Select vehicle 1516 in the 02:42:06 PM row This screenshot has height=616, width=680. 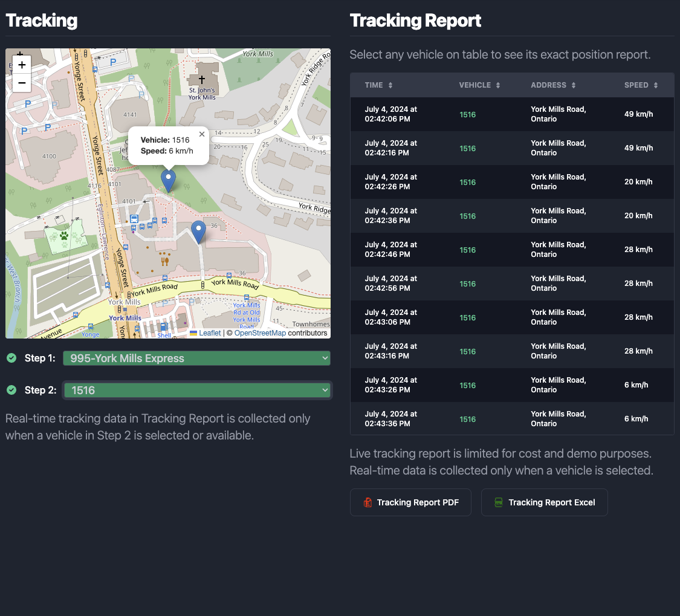(x=467, y=114)
